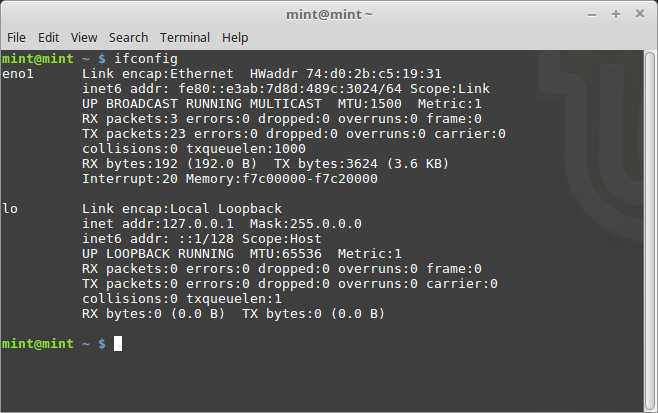Open the Edit menu

pyautogui.click(x=49, y=38)
